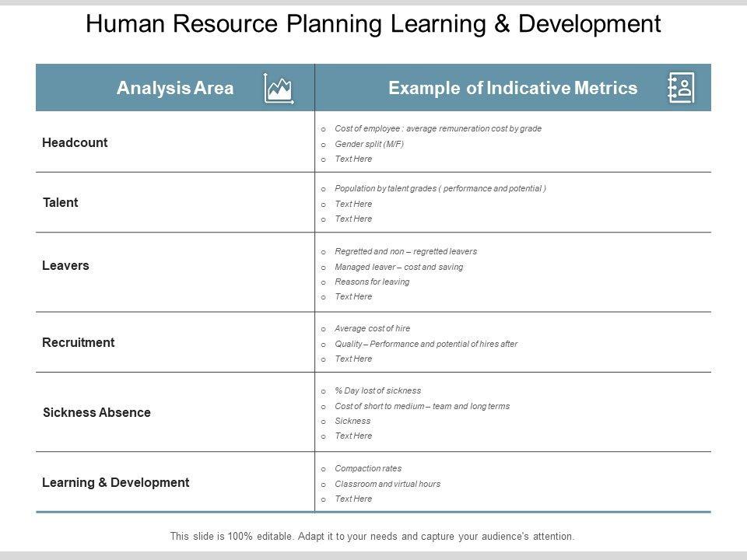Click the Example of Indicative Metrics header
Screen dimensions: 747x560
pos(512,88)
